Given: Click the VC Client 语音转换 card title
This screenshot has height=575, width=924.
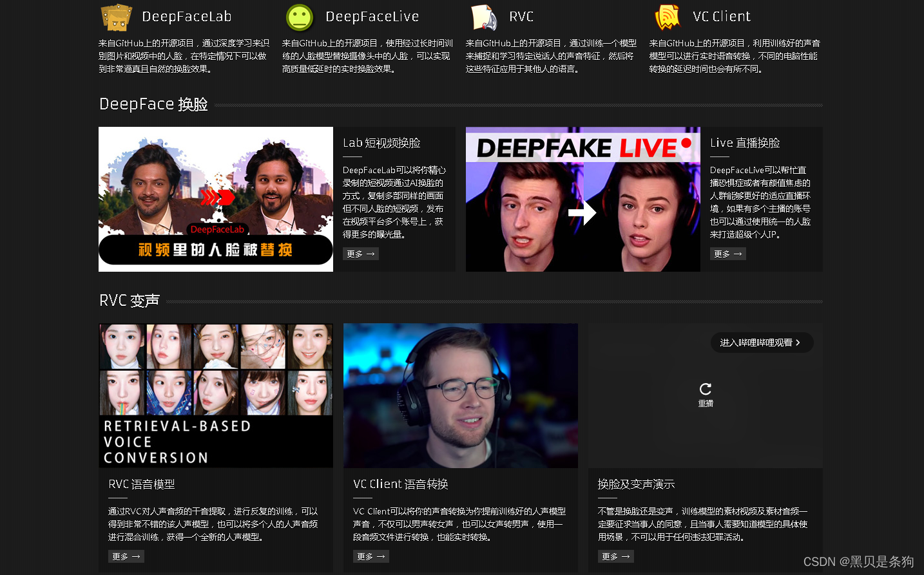Looking at the screenshot, I should 401,484.
